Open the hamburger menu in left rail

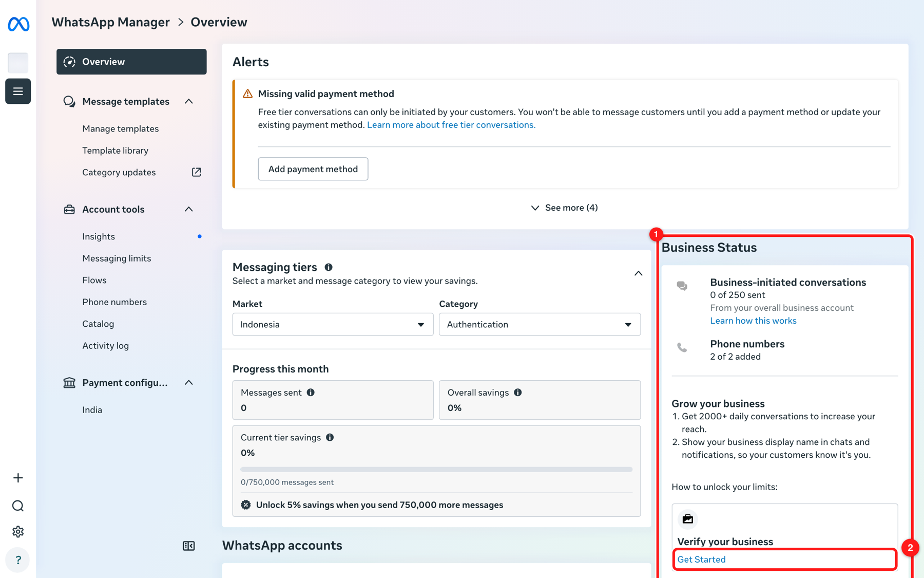(18, 91)
